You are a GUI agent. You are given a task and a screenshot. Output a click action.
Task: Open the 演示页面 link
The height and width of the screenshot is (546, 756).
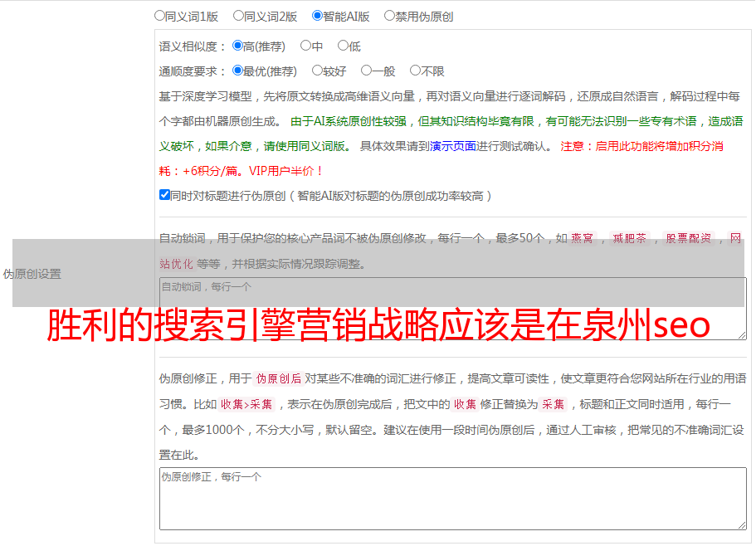click(453, 146)
